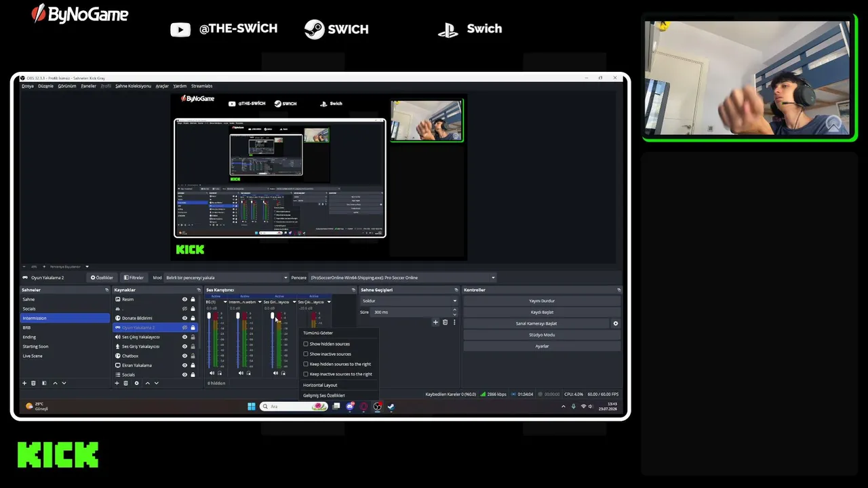
Task: Click the Yayını Durdur button
Action: click(x=542, y=301)
